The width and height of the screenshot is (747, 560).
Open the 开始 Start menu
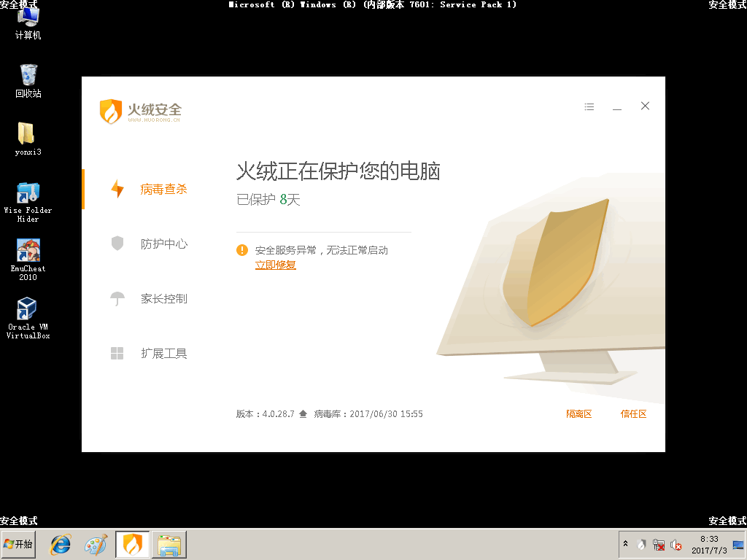pyautogui.click(x=19, y=545)
